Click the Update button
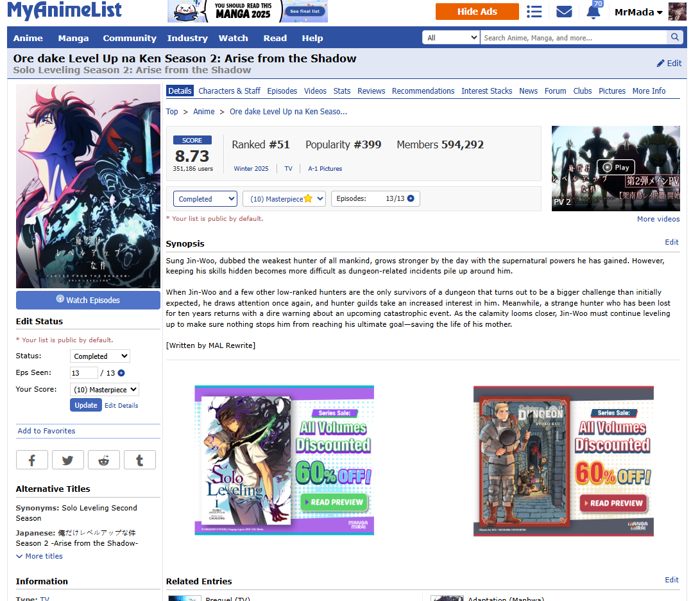Viewport: 700px width, 601px height. (x=86, y=405)
